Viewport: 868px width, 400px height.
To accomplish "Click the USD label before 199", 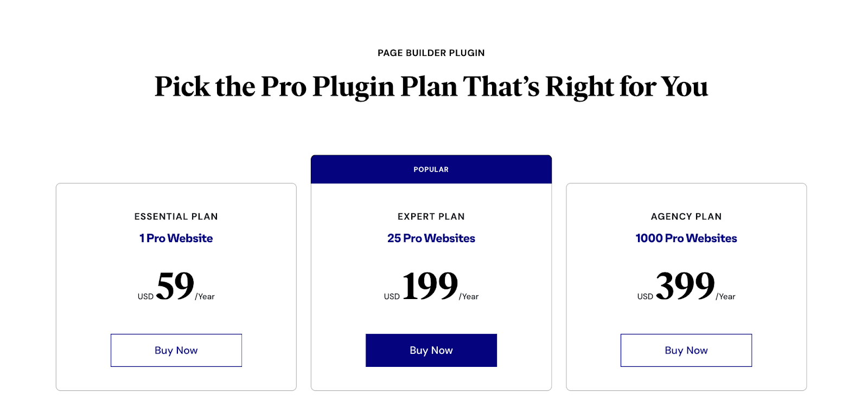I will [392, 296].
